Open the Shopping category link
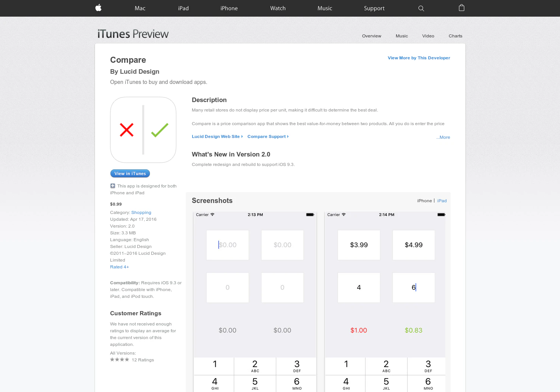Image resolution: width=560 pixels, height=392 pixels. 141,212
